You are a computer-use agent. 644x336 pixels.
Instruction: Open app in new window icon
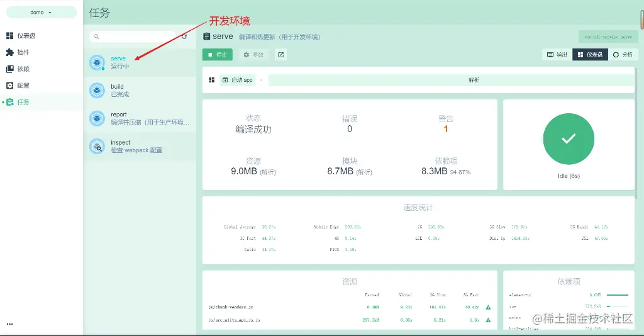pyautogui.click(x=281, y=55)
